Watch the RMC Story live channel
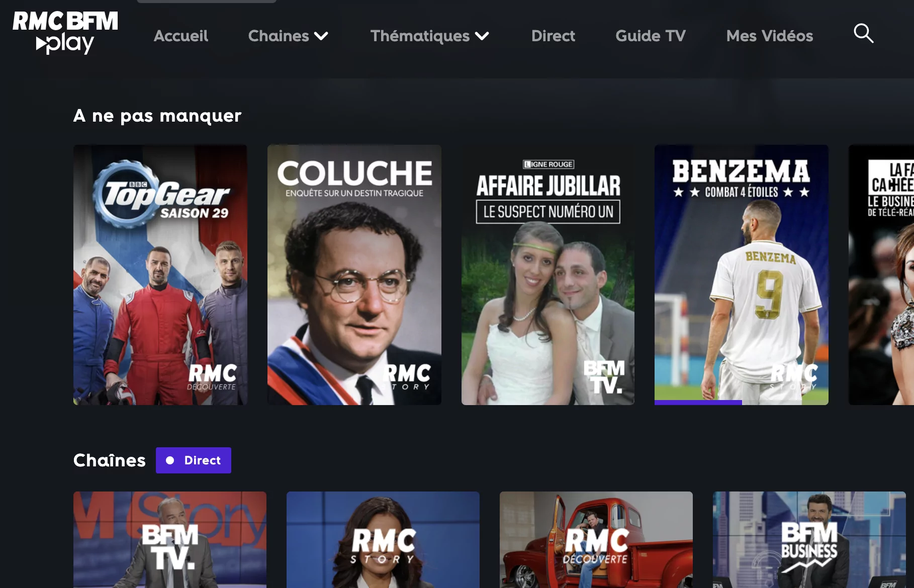Screen dimensions: 914x588 tap(383, 540)
